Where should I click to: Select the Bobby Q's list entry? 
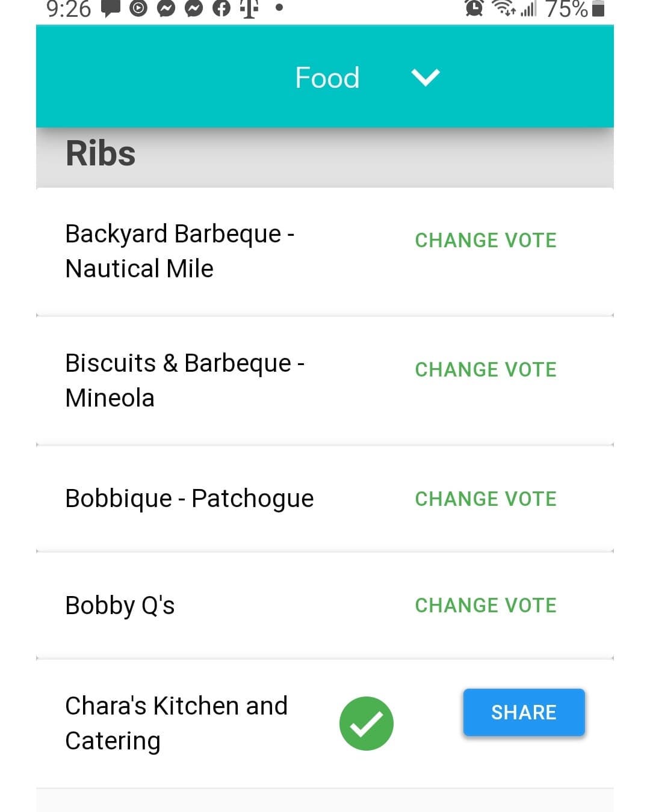[120, 605]
